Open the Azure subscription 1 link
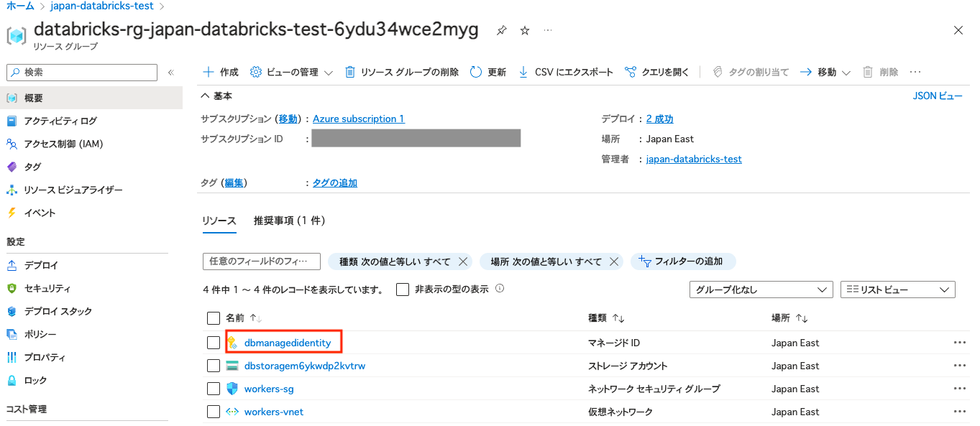Screen dimensions: 980x426 [x=358, y=119]
